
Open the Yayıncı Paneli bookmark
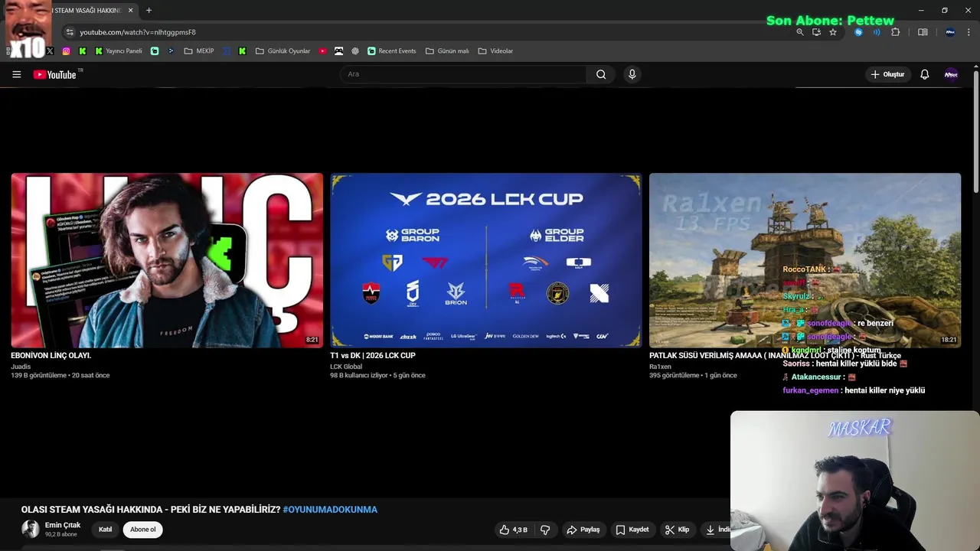tap(119, 51)
